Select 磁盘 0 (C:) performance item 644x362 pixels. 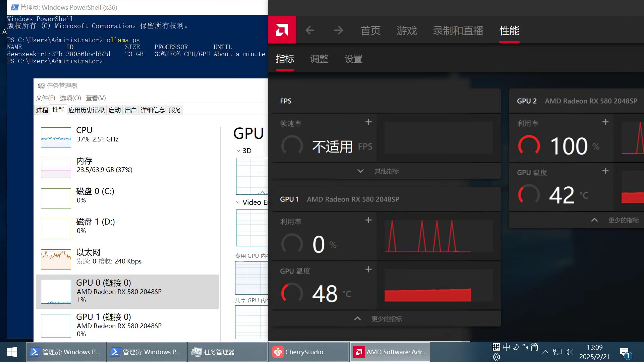(x=127, y=198)
